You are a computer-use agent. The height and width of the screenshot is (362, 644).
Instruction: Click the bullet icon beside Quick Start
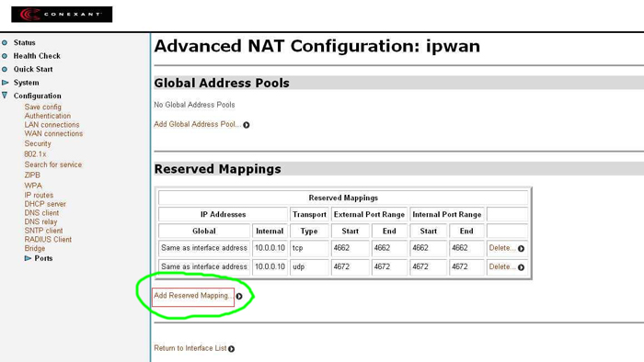[x=5, y=69]
